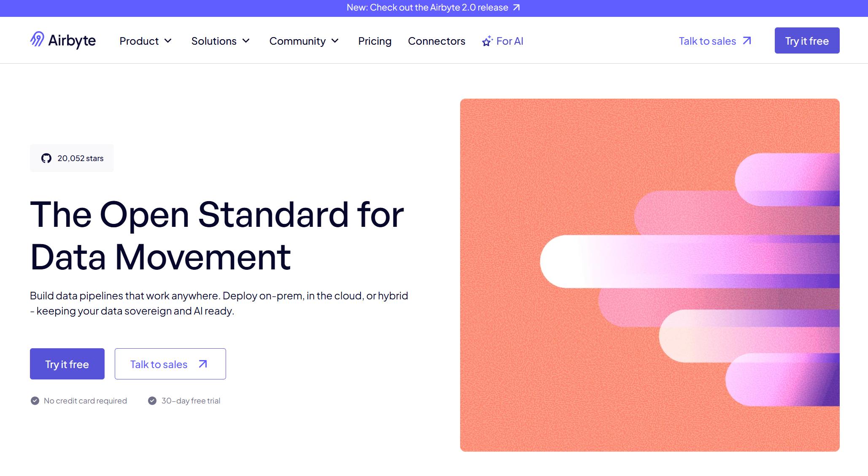The width and height of the screenshot is (868, 476).
Task: Click the GitHub octocat icon
Action: pyautogui.click(x=46, y=158)
